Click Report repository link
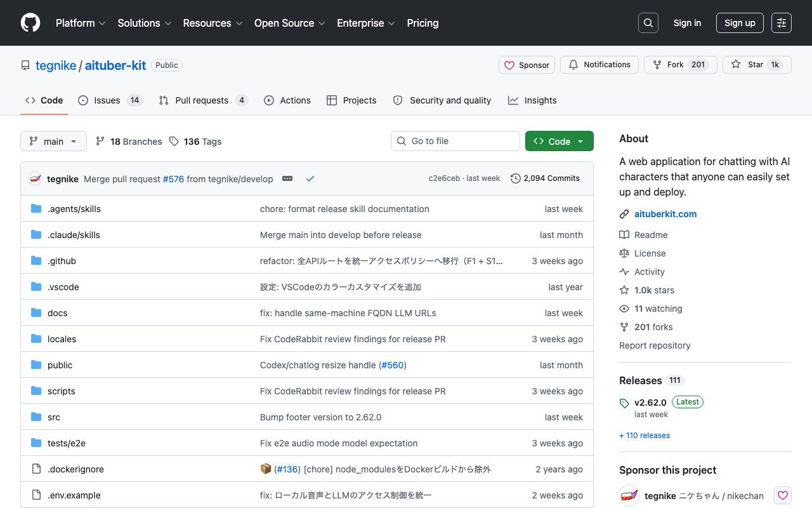Image resolution: width=812 pixels, height=508 pixels. click(655, 345)
